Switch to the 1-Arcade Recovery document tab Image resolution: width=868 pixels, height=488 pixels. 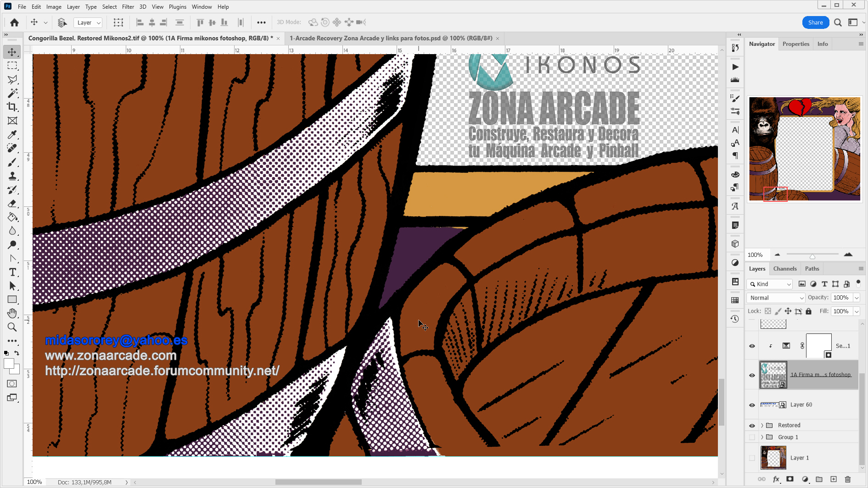390,38
